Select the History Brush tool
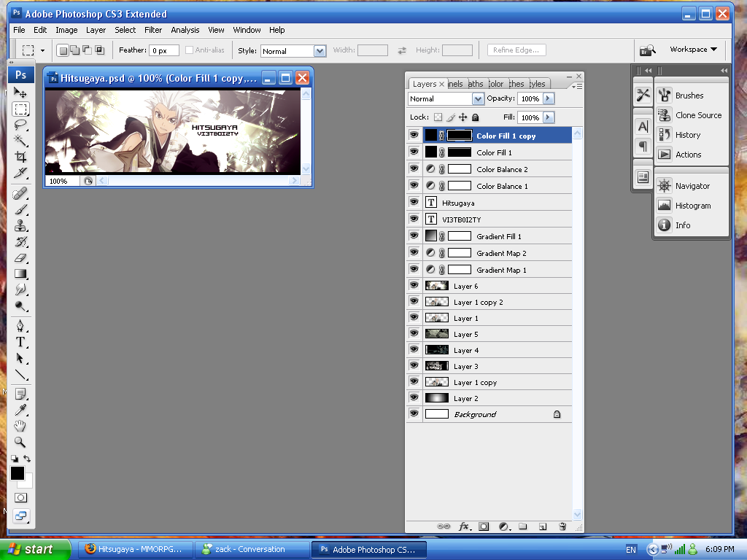 [x=20, y=241]
